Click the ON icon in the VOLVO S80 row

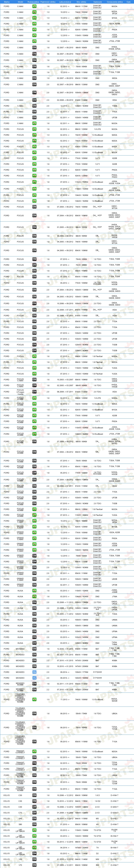click(x=34, y=824)
